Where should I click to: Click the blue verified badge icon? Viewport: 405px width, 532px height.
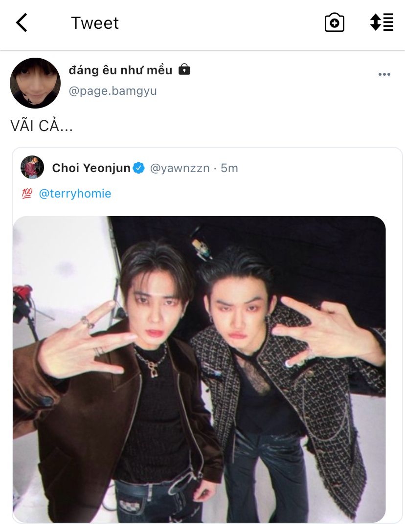138,168
